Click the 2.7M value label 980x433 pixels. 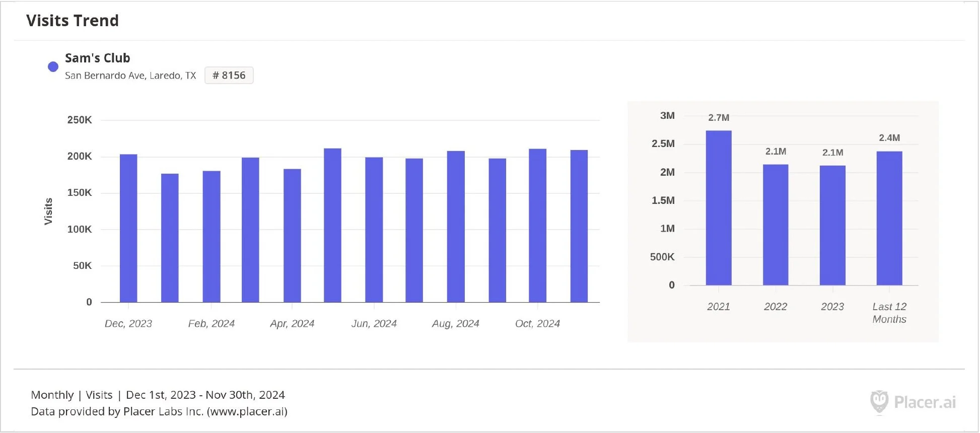719,118
